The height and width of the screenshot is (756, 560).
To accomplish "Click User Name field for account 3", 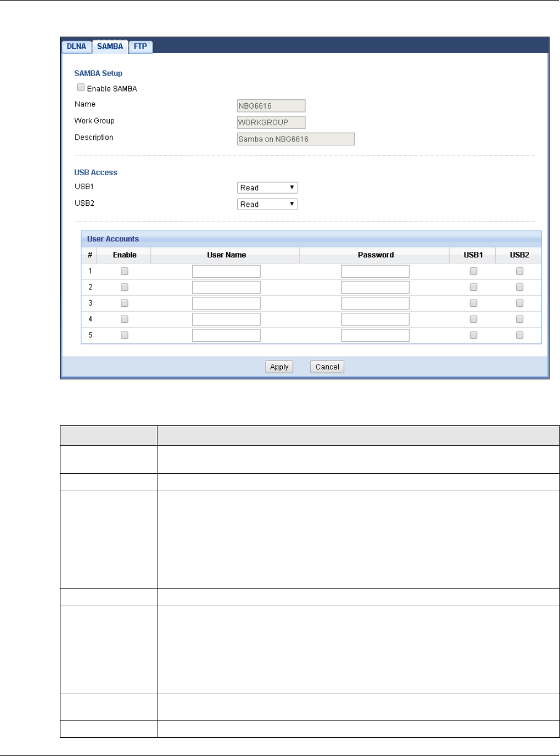I will click(226, 303).
